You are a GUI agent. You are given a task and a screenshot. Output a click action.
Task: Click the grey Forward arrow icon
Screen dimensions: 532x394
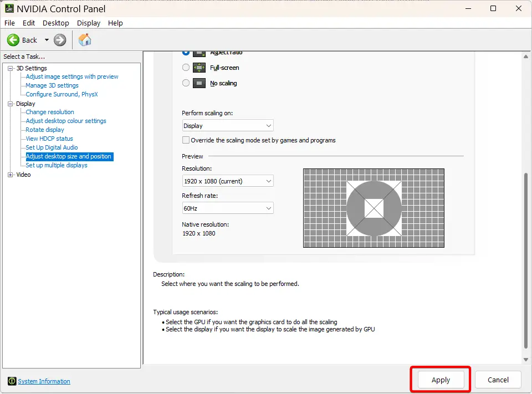pos(60,40)
